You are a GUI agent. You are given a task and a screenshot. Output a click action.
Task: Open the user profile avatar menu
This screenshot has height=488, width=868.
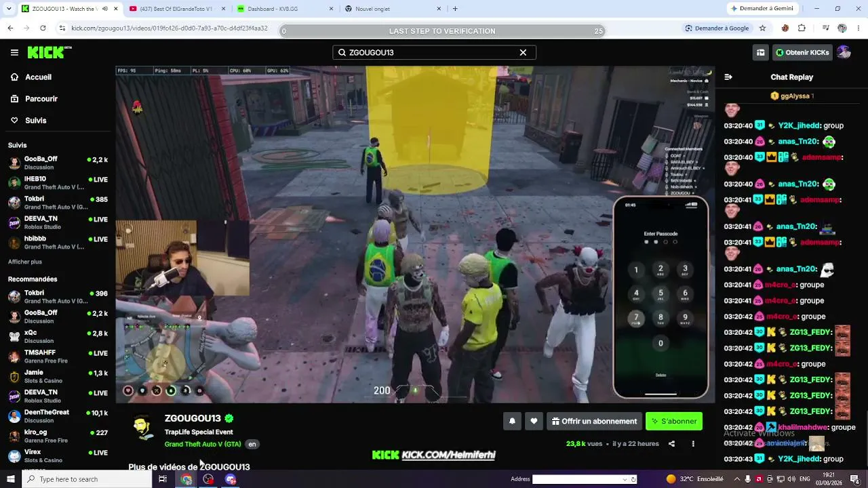(x=844, y=52)
